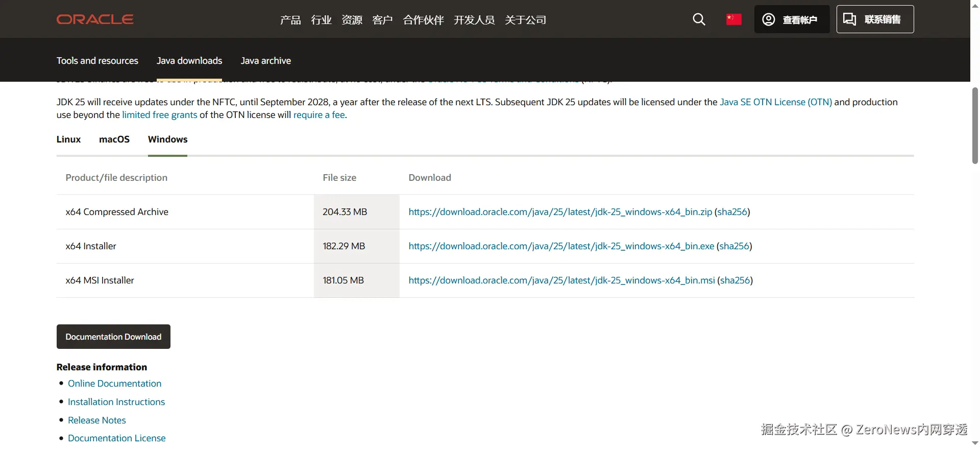Click the page vertical scrollbar thumb
The height and width of the screenshot is (449, 980).
pyautogui.click(x=975, y=126)
